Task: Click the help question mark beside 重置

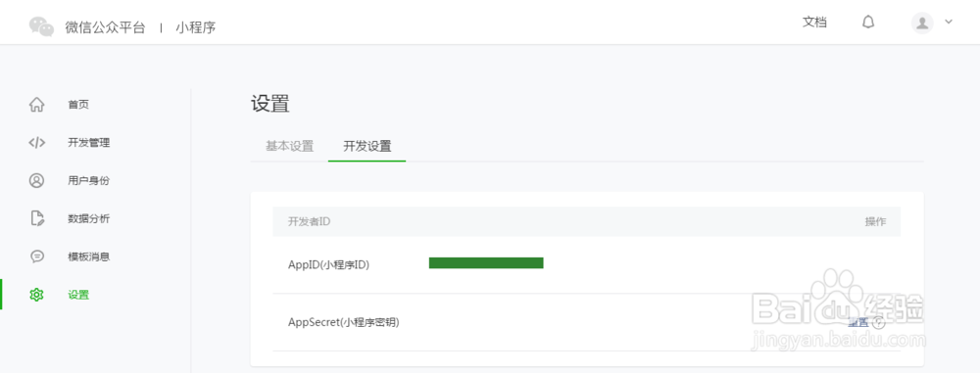Action: pyautogui.click(x=879, y=322)
